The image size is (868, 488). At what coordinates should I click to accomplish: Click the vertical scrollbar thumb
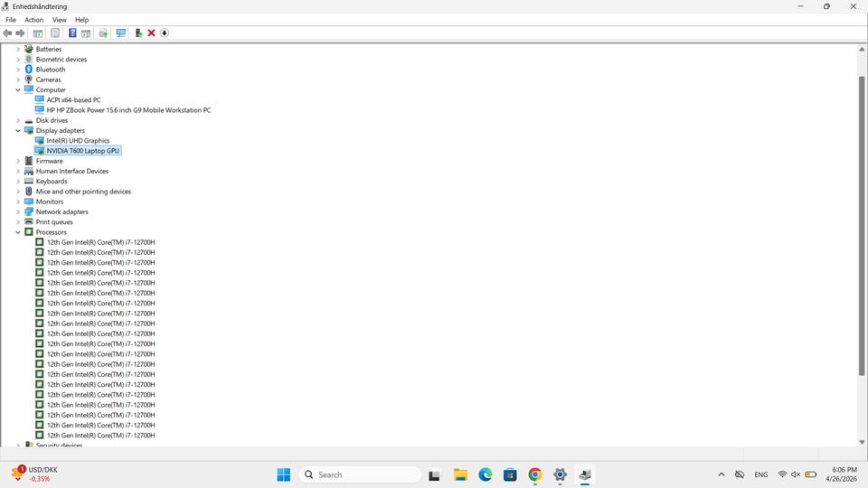tap(862, 226)
